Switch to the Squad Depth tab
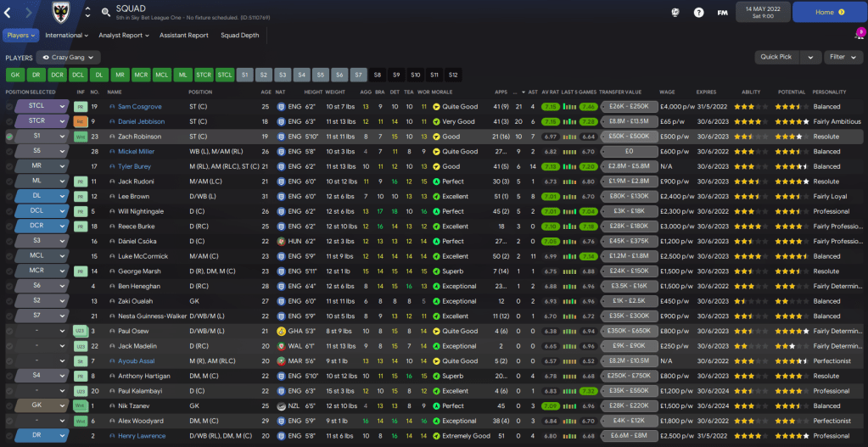Screen dimensions: 868x447 (239, 36)
